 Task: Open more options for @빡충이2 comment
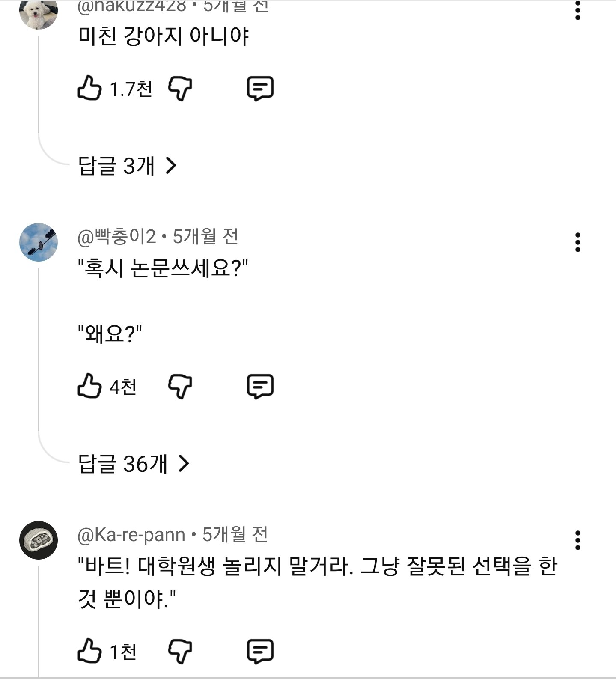578,242
